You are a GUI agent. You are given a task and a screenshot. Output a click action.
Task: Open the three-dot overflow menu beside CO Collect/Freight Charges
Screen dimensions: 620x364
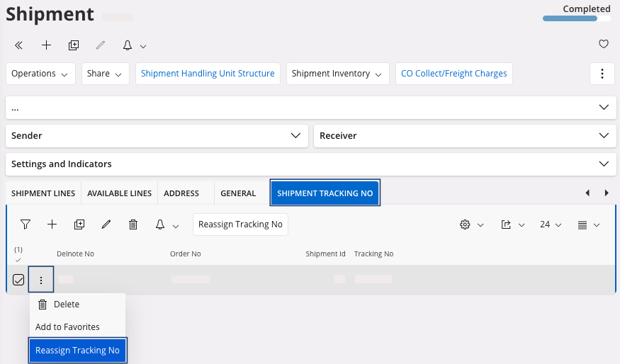[602, 74]
